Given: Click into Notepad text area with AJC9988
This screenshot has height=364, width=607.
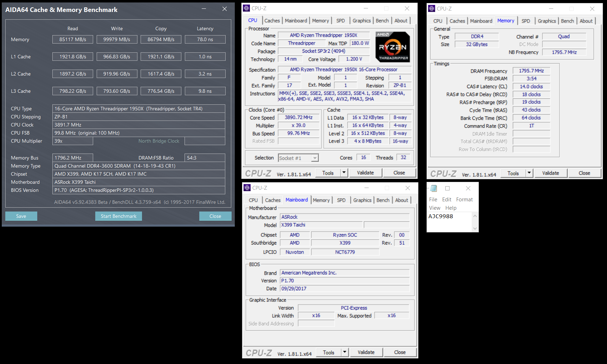Looking at the screenshot, I should (450, 222).
